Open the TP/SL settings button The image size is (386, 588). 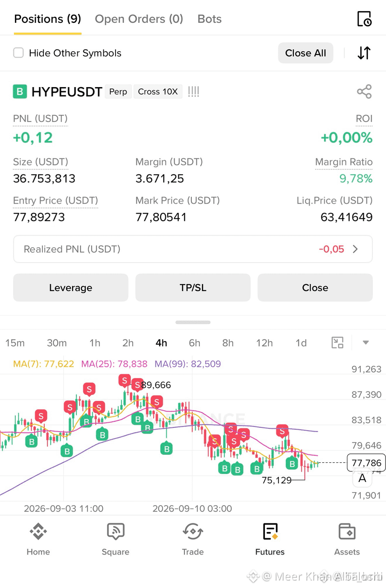coord(193,288)
